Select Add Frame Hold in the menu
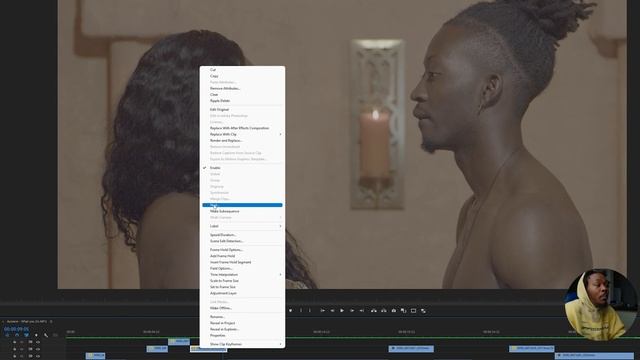 click(242, 256)
